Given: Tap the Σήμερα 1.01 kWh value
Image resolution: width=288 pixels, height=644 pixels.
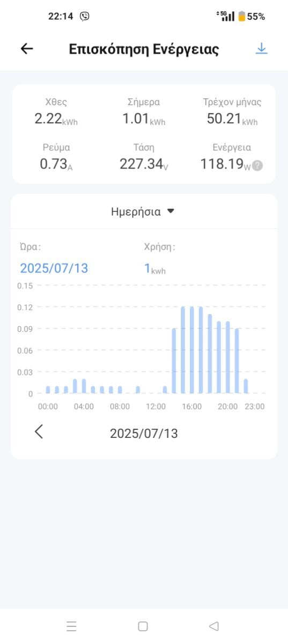Looking at the screenshot, I should 144,119.
